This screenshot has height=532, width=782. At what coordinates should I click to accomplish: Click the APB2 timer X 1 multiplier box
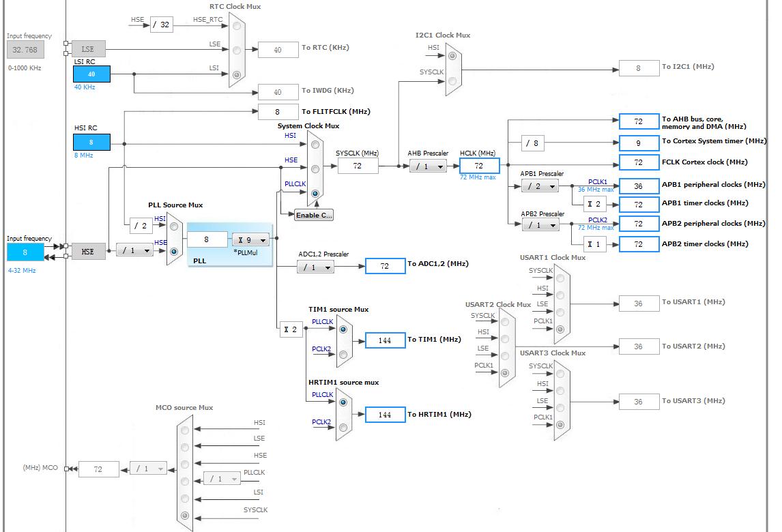tap(594, 245)
